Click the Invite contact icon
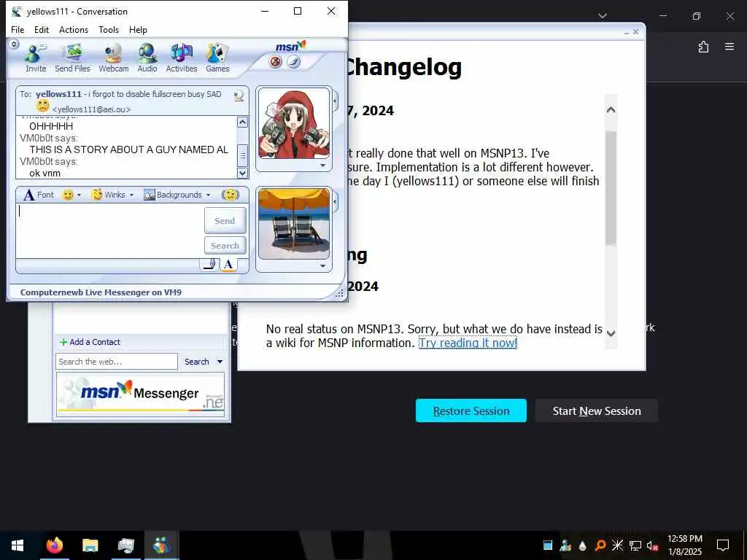 pos(36,58)
